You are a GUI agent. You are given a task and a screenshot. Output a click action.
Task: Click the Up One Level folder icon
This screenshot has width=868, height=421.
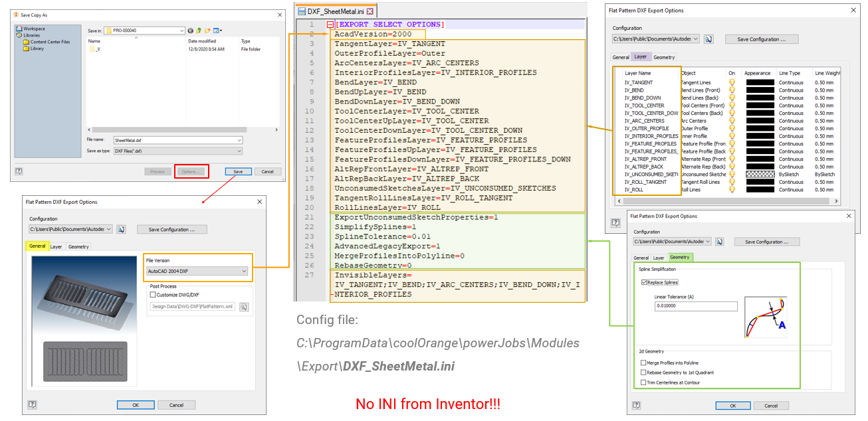199,31
